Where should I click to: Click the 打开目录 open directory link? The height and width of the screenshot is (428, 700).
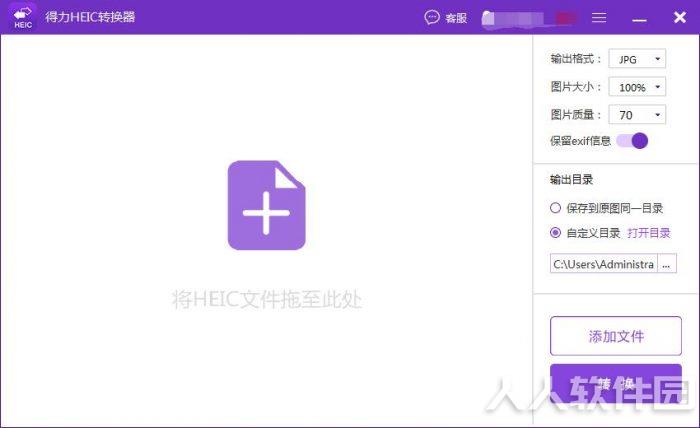click(x=649, y=233)
